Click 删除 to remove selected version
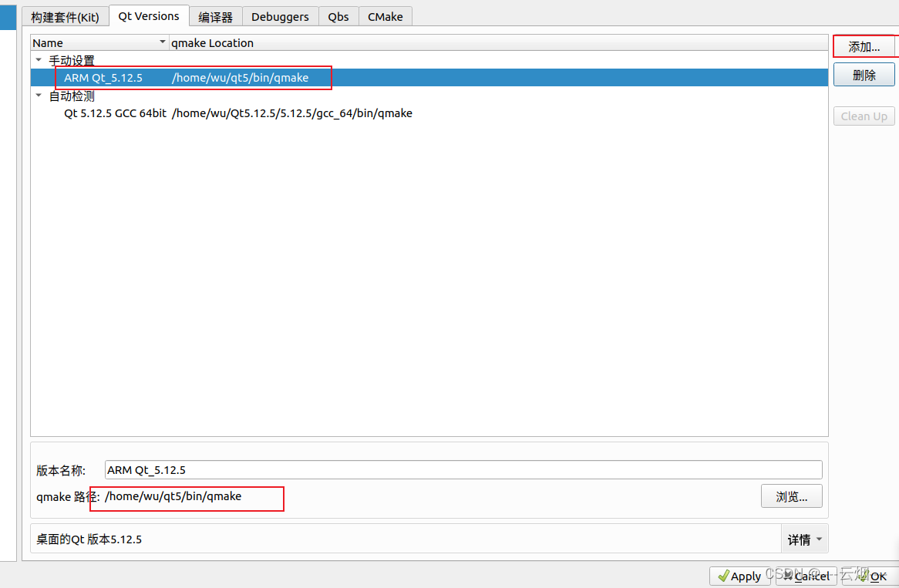The width and height of the screenshot is (899, 588). [864, 75]
